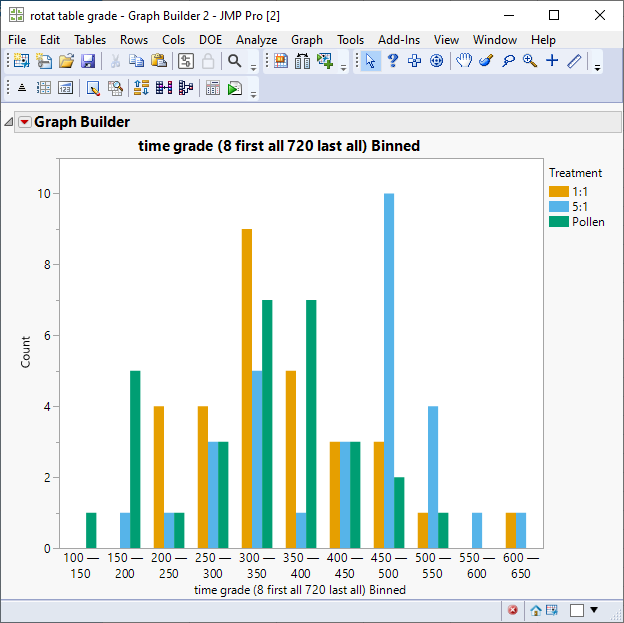Click the Run Script green play icon
624x623 pixels.
(234, 88)
